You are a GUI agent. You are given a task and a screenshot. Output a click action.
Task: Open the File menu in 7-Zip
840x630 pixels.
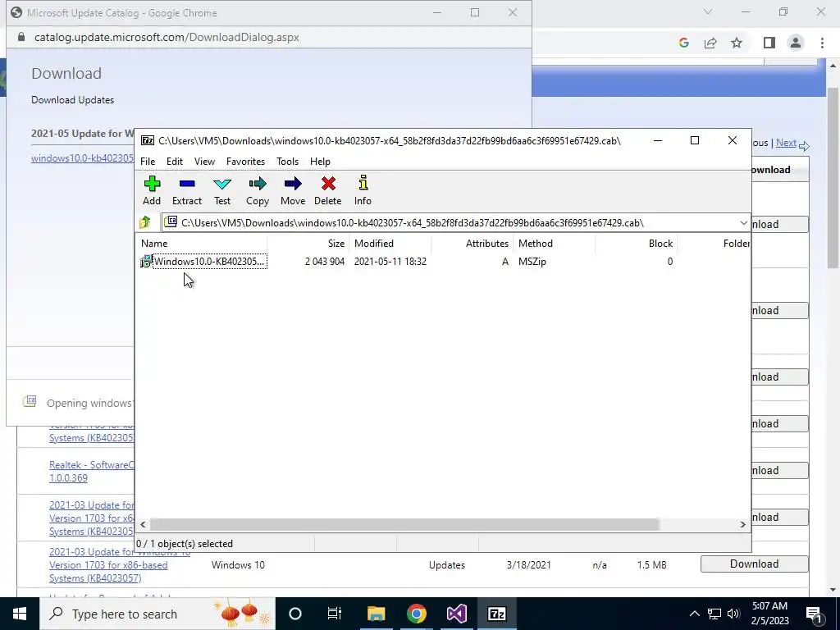(148, 162)
